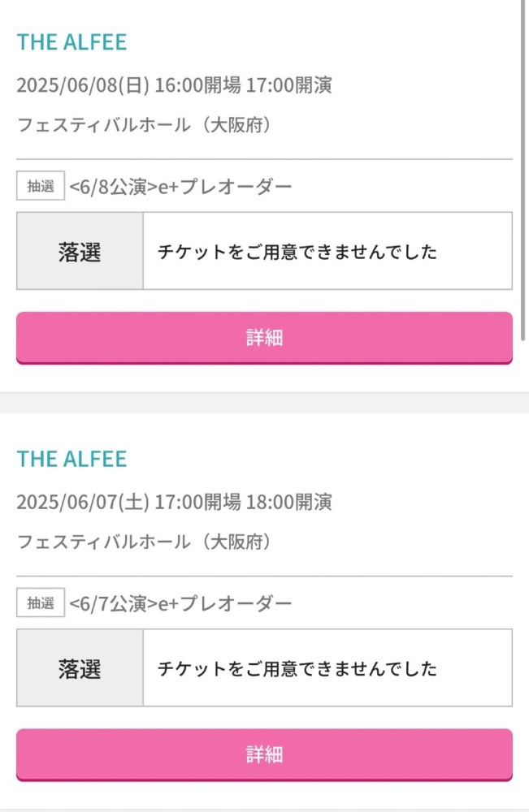
Task: Click the 落選 status cell for 6/7
Action: tap(80, 668)
